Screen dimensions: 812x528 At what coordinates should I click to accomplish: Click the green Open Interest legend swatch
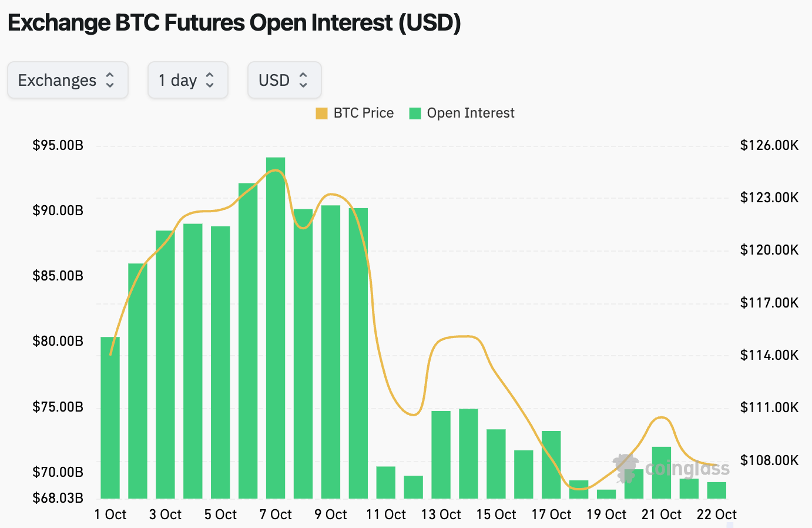[x=415, y=113]
